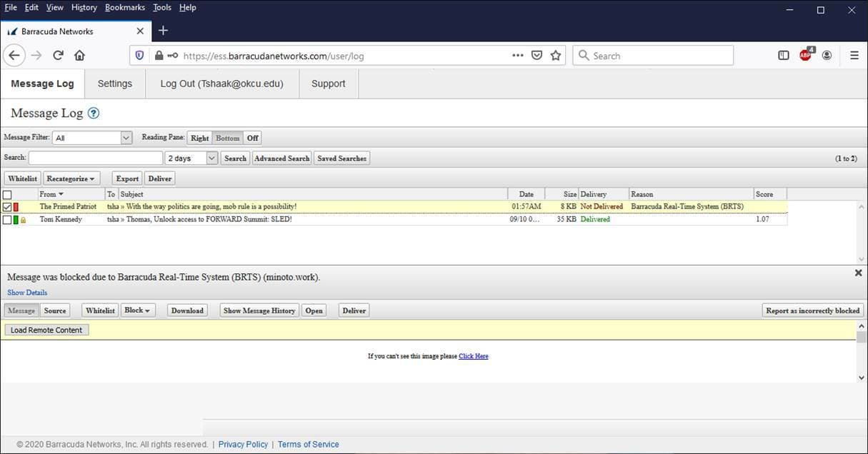The width and height of the screenshot is (868, 454).
Task: Click the browser Search box
Action: (x=653, y=55)
